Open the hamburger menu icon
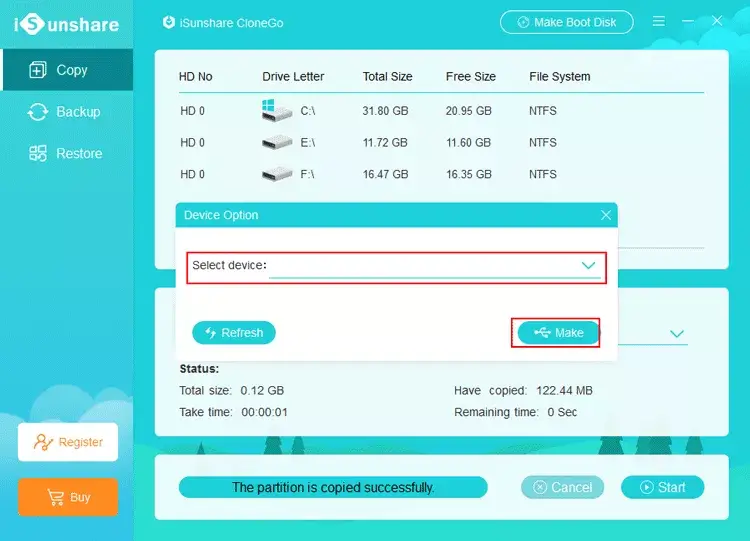Screen dimensions: 750x541 [x=659, y=21]
